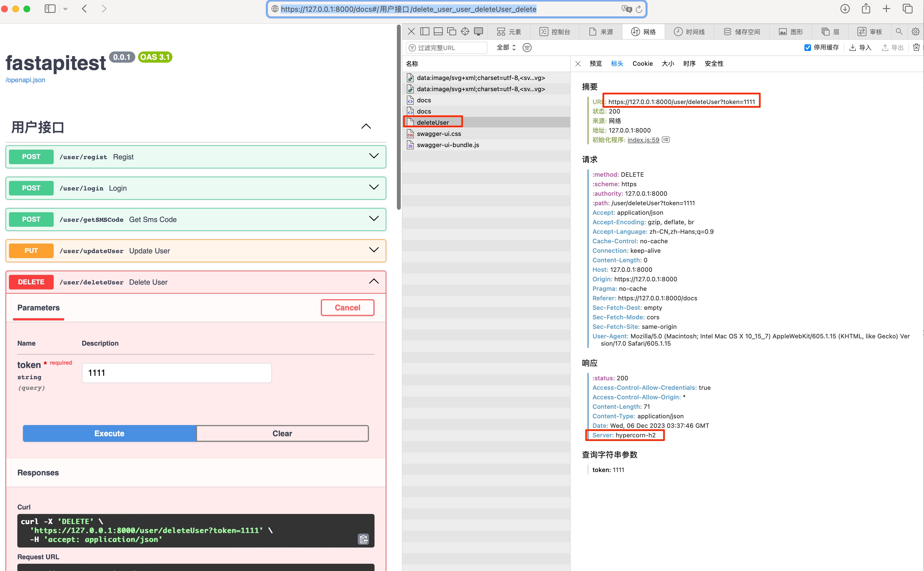Image resolution: width=924 pixels, height=571 pixels.
Task: Open index.js:59 initiator link
Action: click(x=643, y=140)
